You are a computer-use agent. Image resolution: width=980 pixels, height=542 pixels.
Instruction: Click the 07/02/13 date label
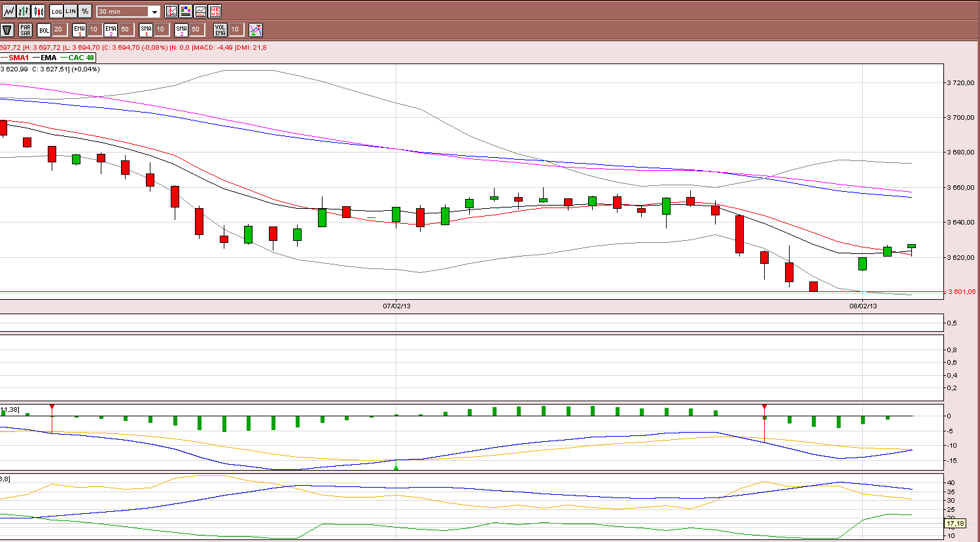[396, 306]
